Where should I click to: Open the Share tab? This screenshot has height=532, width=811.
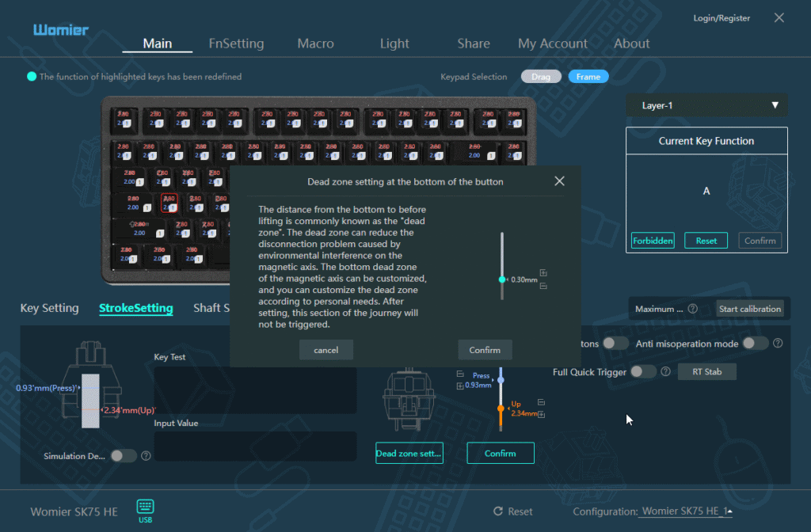(x=474, y=44)
